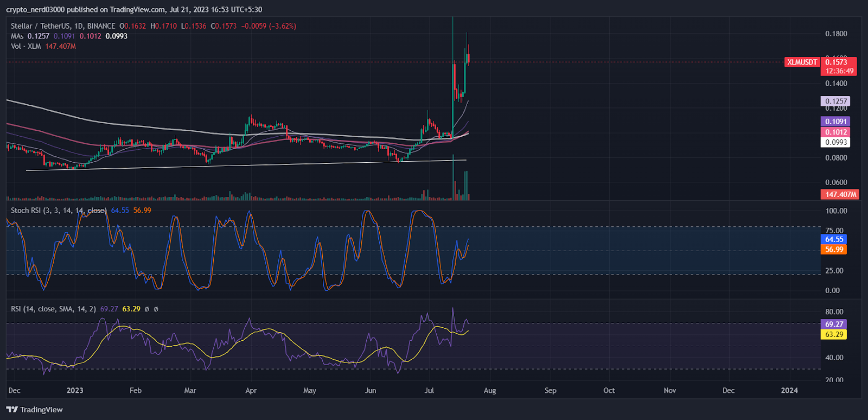Viewport: 868px width, 420px height.
Task: Click the 12:36:49 bar countdown timer
Action: point(839,71)
